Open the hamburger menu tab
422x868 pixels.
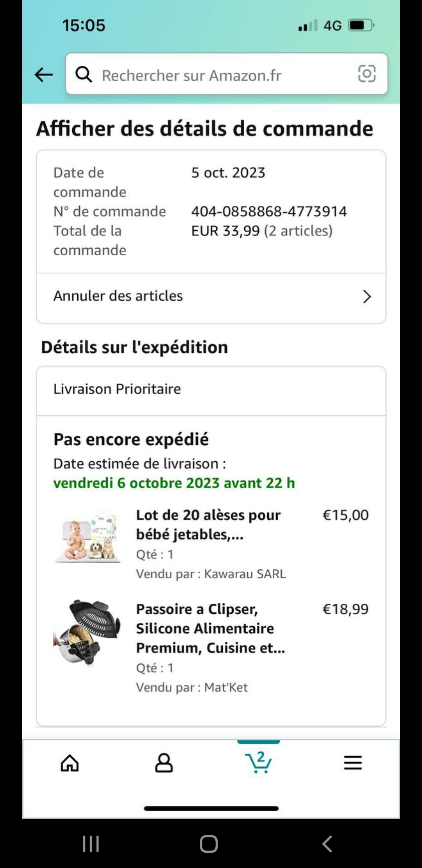coord(352,762)
